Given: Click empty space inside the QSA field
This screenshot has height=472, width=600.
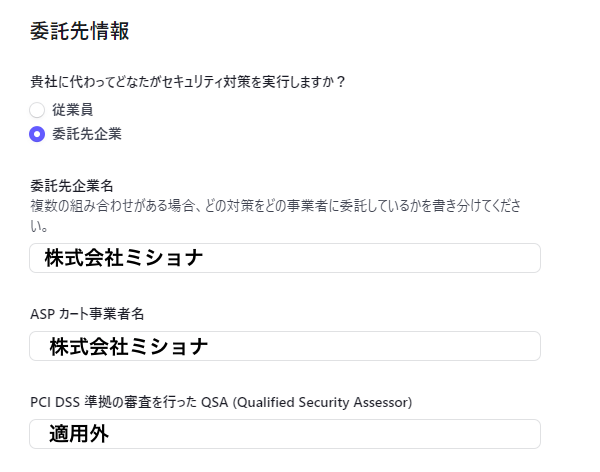Looking at the screenshot, I should coord(350,434).
